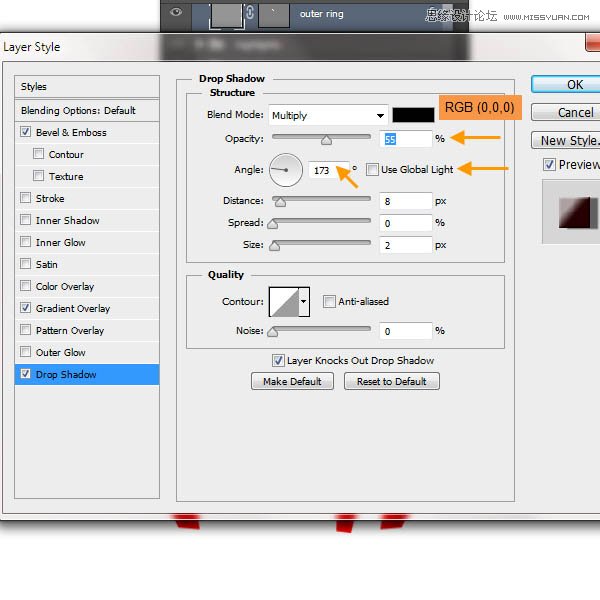The width and height of the screenshot is (600, 600).
Task: Enable the Pattern Overlay checkbox
Action: [26, 330]
